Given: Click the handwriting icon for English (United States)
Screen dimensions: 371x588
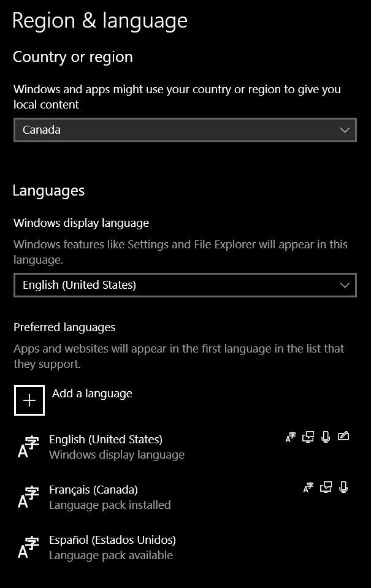Looking at the screenshot, I should (x=343, y=437).
